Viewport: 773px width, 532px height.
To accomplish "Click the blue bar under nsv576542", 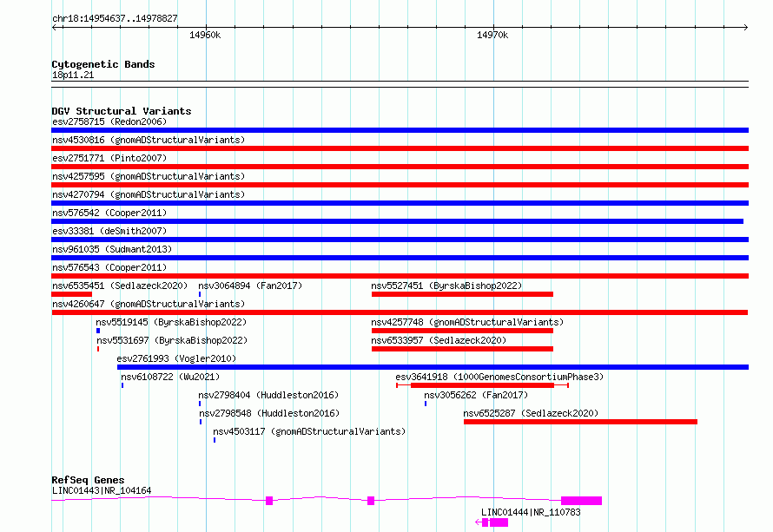I will click(x=397, y=221).
